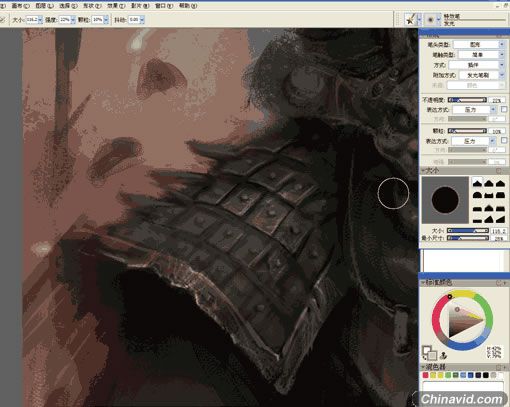The height and width of the screenshot is (407, 510).
Task: Click the 最小尺寸 minimum size slider
Action: tap(468, 238)
